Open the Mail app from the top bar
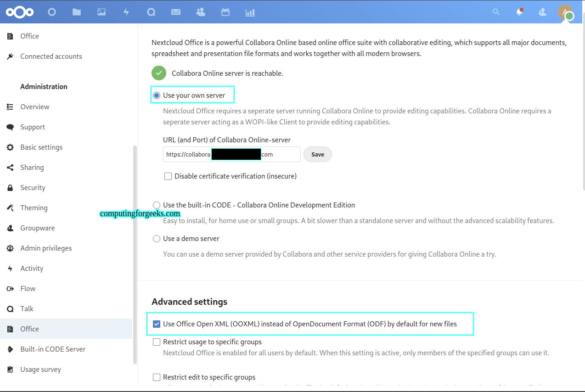 [175, 12]
